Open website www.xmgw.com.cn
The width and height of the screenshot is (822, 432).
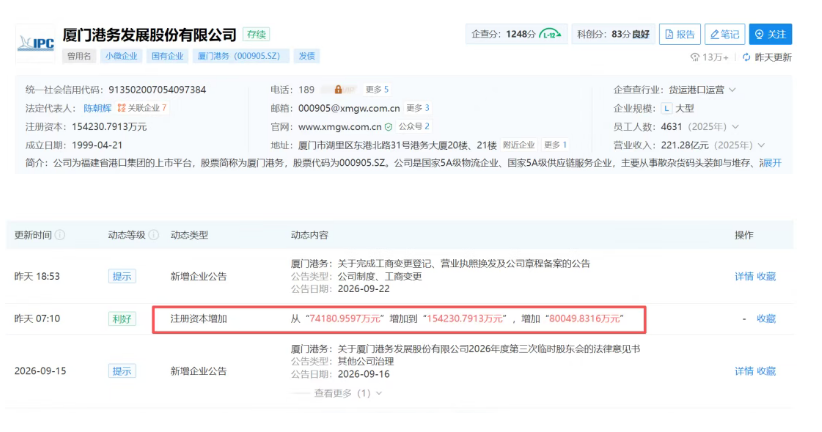[x=340, y=127]
